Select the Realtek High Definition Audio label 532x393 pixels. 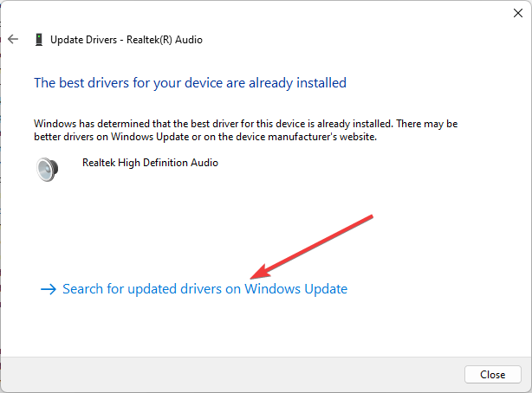click(150, 163)
